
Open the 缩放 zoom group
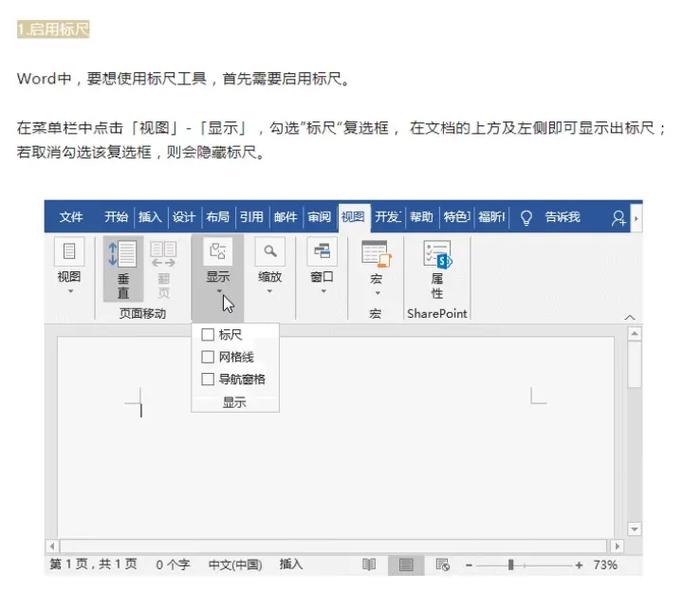coord(270,267)
